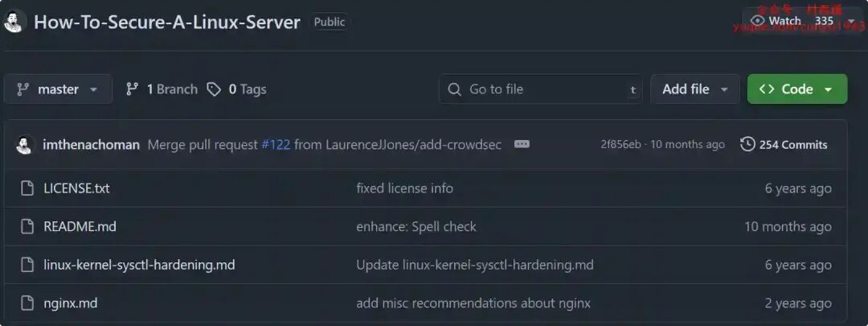Open the master branch dropdown
The image size is (868, 326).
[x=58, y=89]
